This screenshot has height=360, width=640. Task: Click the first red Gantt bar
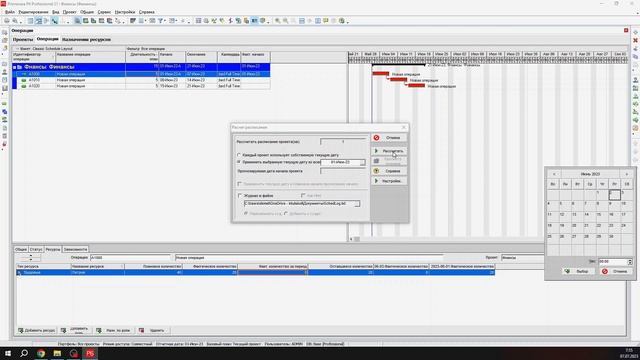(x=380, y=73)
